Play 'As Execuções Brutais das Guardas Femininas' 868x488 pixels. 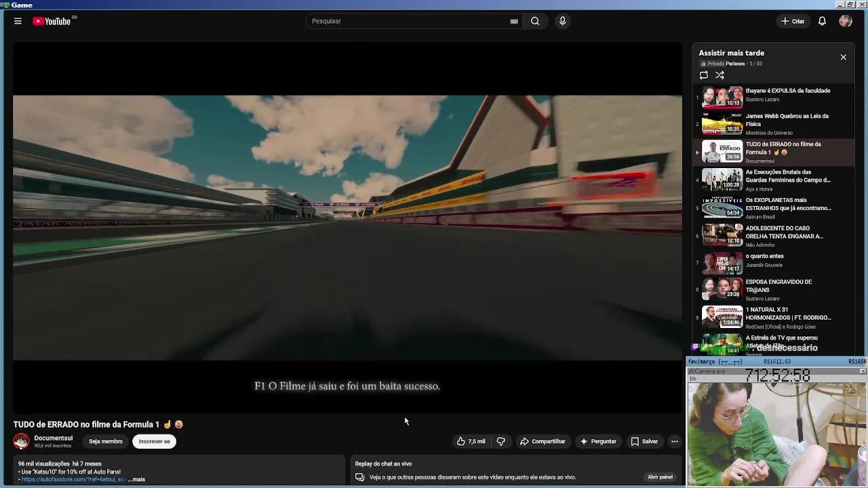tap(787, 176)
